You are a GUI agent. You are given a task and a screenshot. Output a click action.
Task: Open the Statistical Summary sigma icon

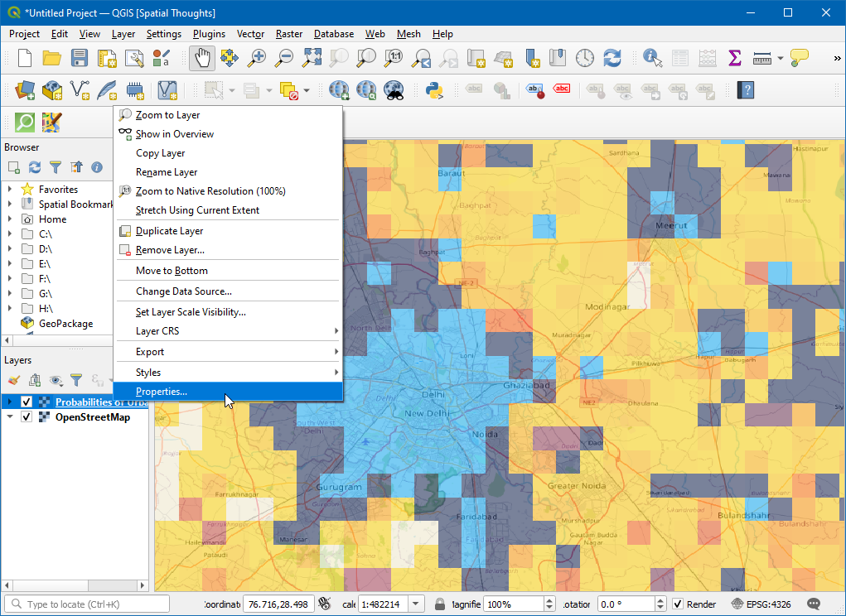click(734, 58)
